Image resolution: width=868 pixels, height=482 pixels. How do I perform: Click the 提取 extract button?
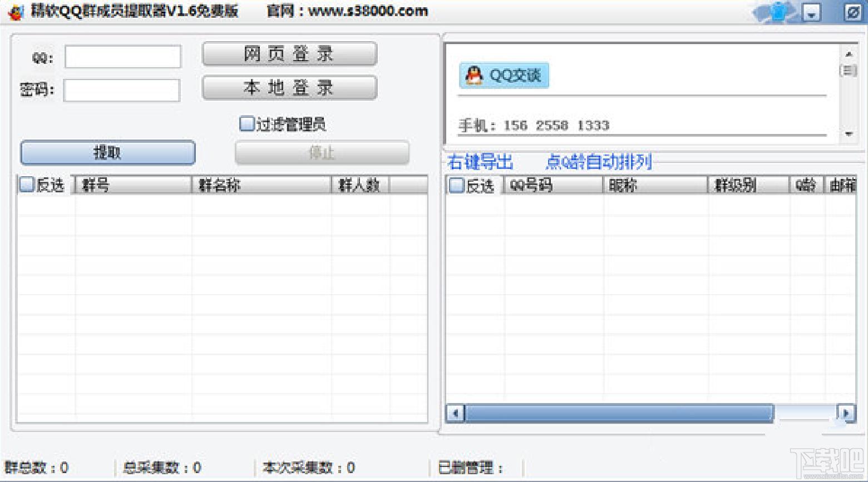(x=107, y=152)
